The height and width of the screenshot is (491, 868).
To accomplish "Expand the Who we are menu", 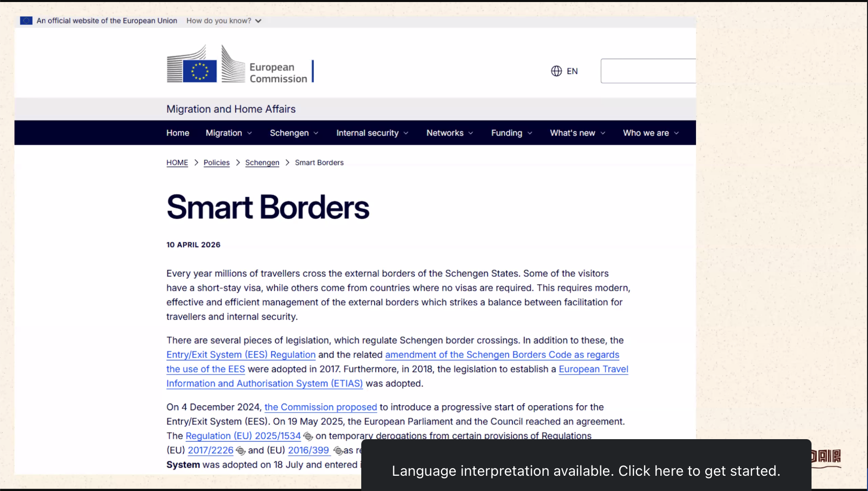I will point(651,133).
